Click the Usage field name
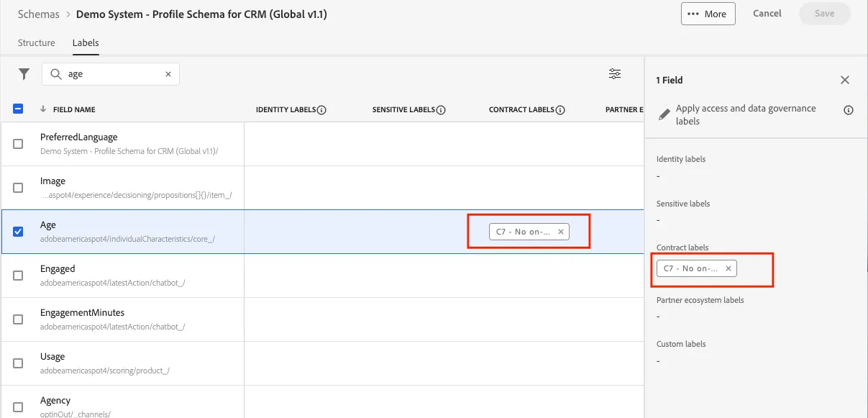Image resolution: width=868 pixels, height=418 pixels. click(x=52, y=356)
